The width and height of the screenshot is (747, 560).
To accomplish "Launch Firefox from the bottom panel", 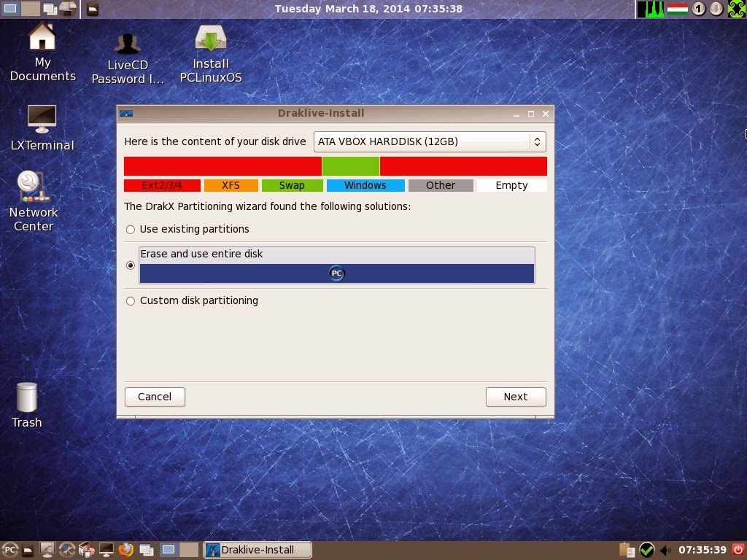I will (125, 550).
